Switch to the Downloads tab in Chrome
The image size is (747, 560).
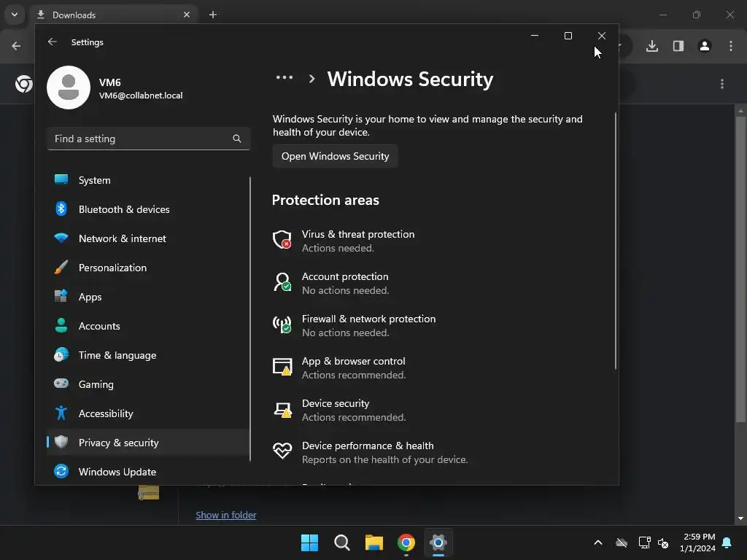pyautogui.click(x=115, y=15)
